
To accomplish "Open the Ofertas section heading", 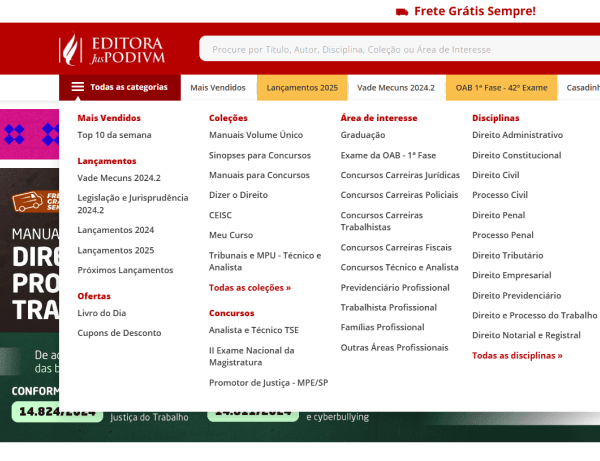I will click(x=94, y=296).
